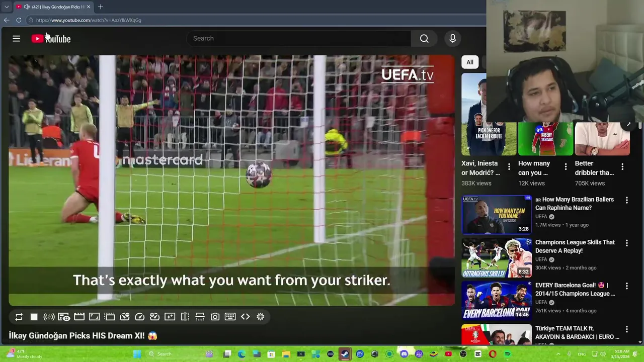Open video filters sparkle icon
The image size is (644, 362).
point(170,317)
